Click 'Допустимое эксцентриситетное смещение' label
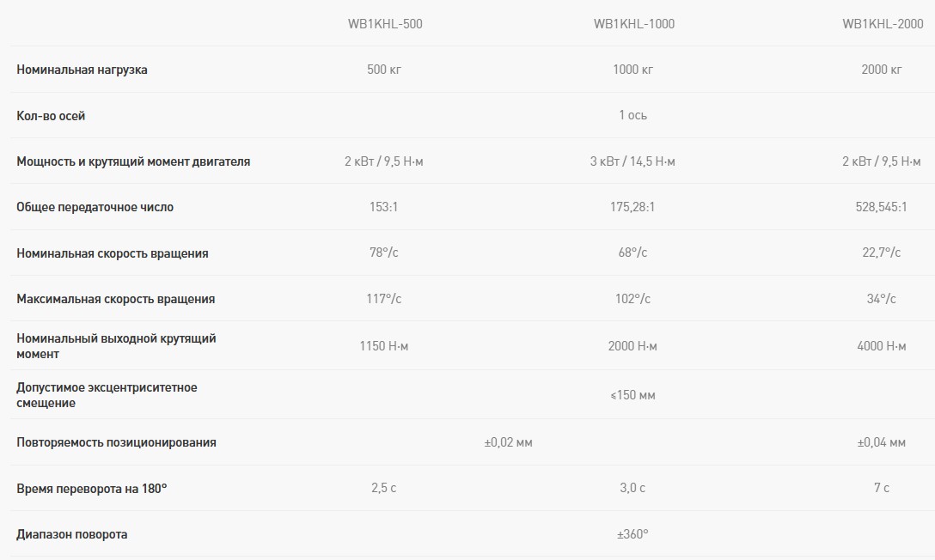Screen dimensions: 935x560 pyautogui.click(x=107, y=395)
